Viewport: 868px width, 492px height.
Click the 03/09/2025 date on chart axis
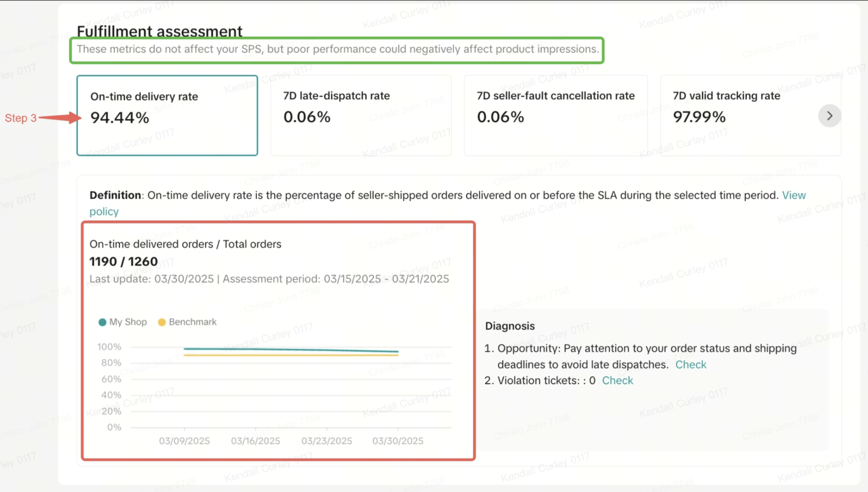pos(184,441)
